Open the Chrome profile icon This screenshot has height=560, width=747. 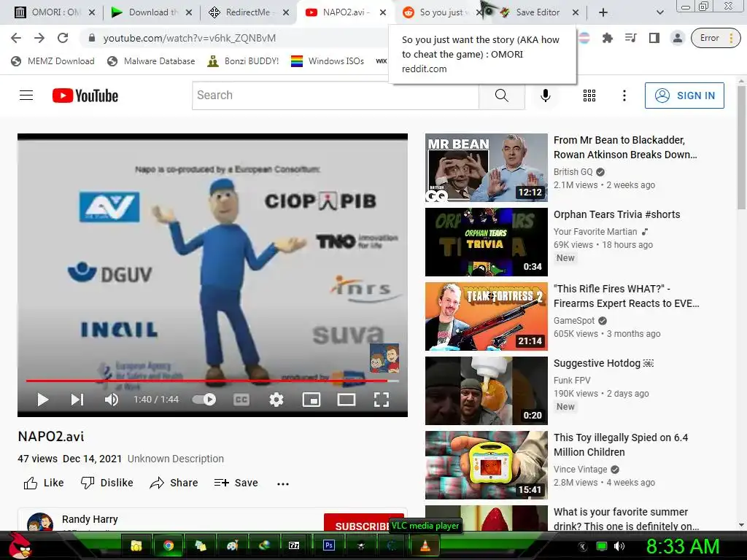click(677, 38)
